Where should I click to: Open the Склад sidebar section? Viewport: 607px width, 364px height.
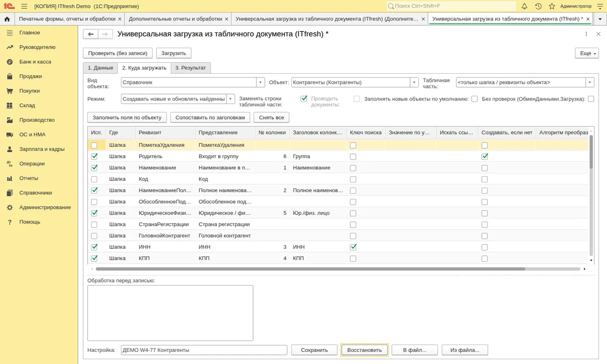[27, 106]
